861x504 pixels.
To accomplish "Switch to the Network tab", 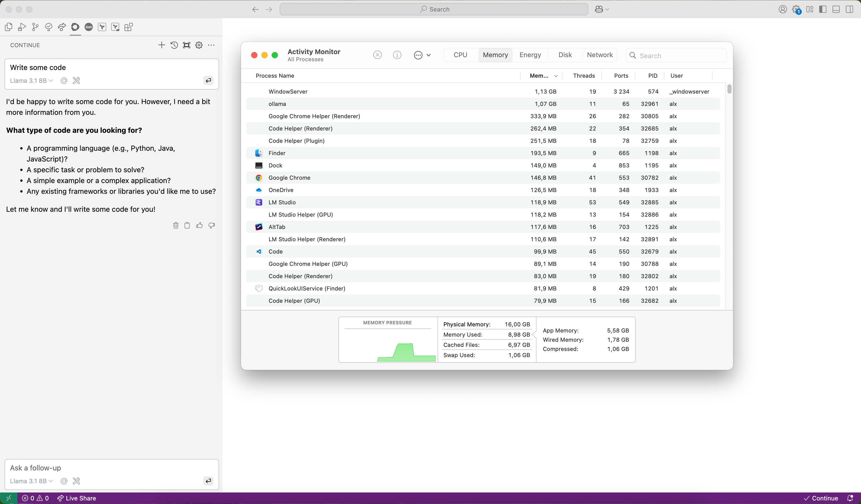I will [600, 55].
